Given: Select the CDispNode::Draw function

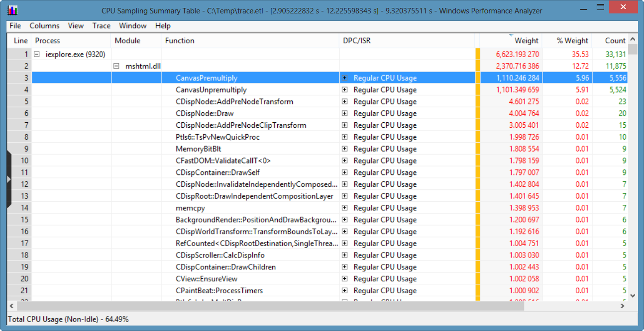Looking at the screenshot, I should point(205,113).
